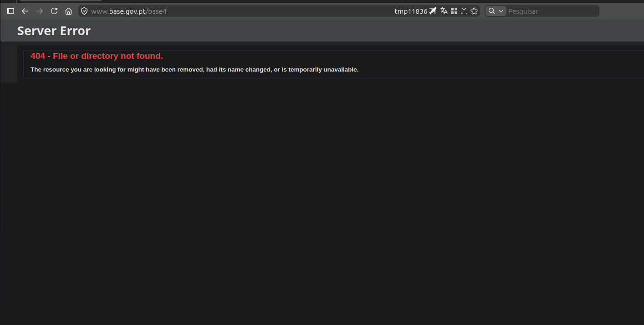Click the search magnifier icon
Screen dimensions: 644x325
[x=492, y=11]
